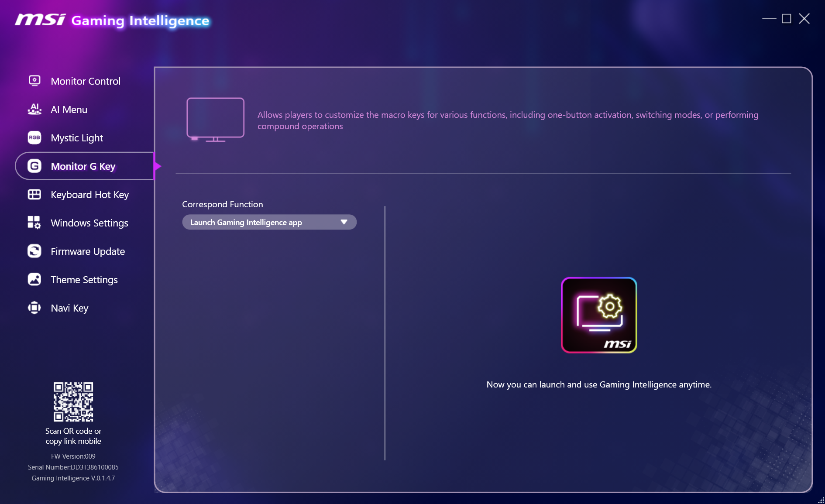
Task: Click the Navi Key icon
Action: 34,308
